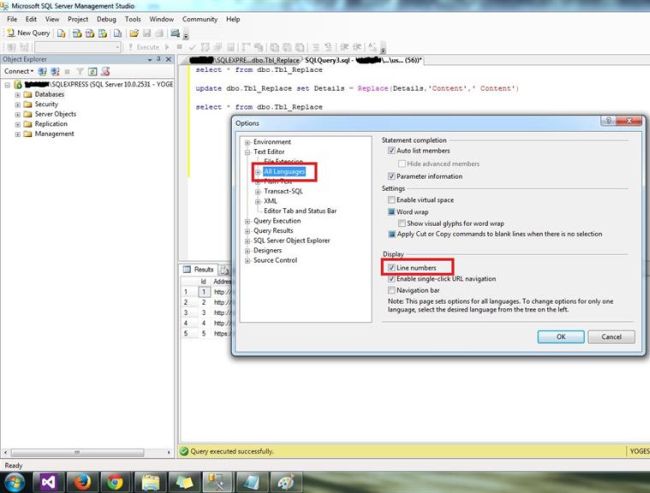
Task: Toggle Apply Cut or Copy to blank lines
Action: coord(391,234)
